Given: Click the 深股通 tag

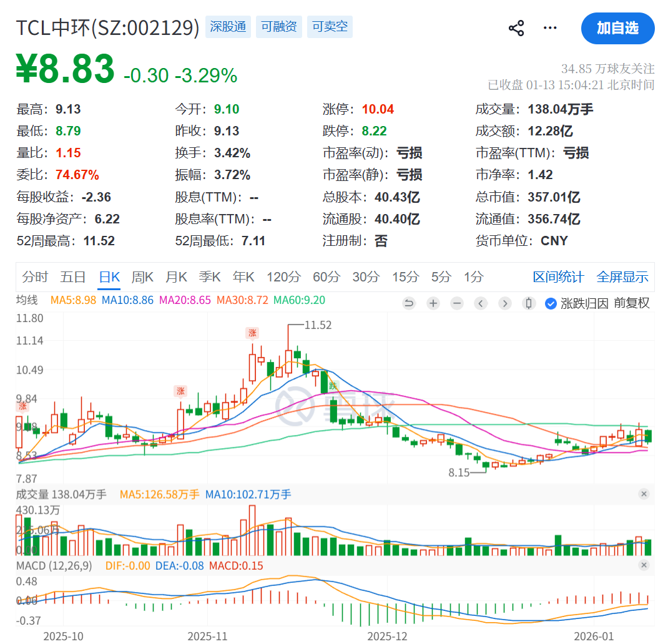Looking at the screenshot, I should click(x=228, y=27).
